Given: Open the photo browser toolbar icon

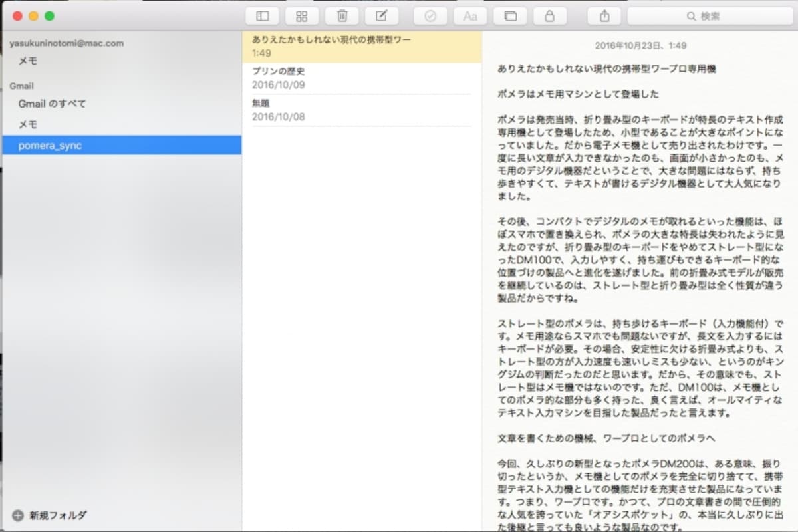Looking at the screenshot, I should [510, 16].
